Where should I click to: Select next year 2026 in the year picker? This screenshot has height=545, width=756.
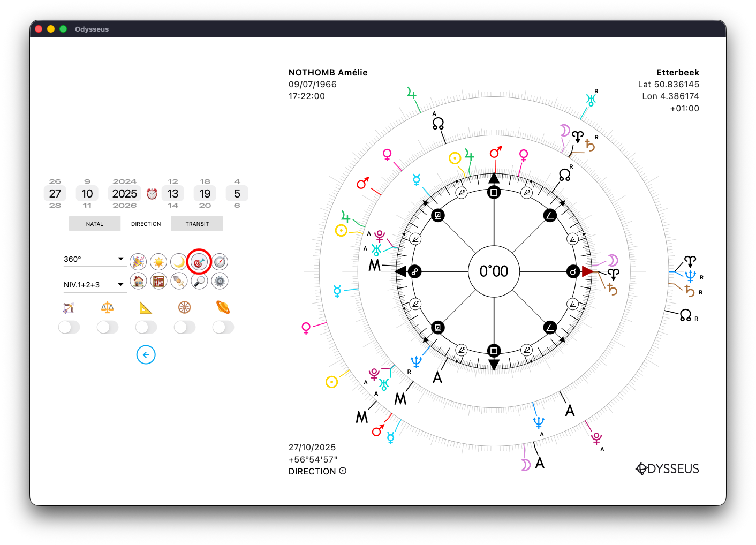coord(125,206)
